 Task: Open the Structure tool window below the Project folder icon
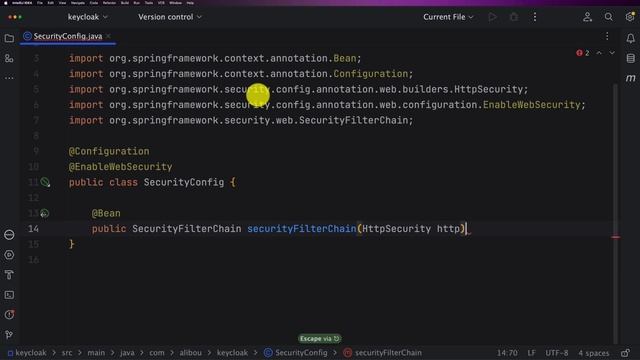click(x=9, y=58)
